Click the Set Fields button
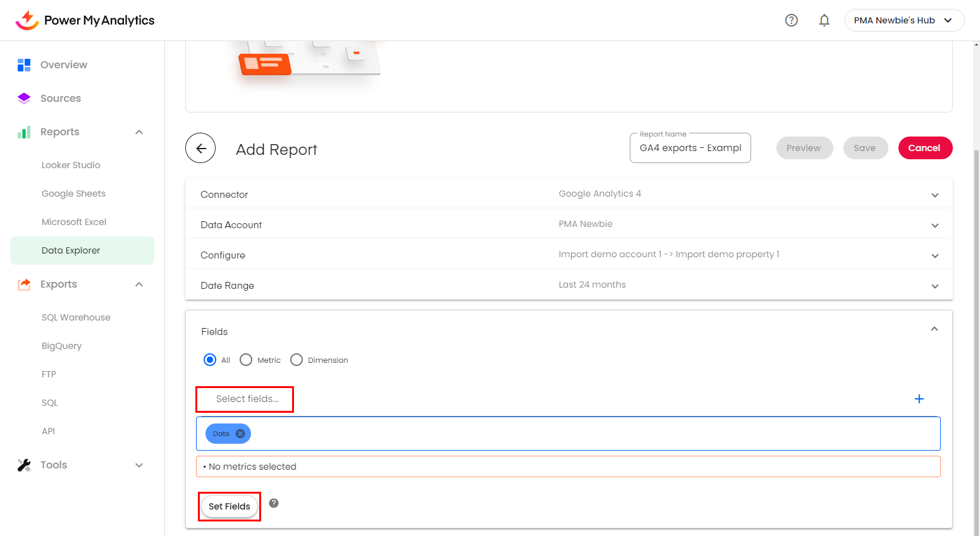Image resolution: width=980 pixels, height=536 pixels. click(230, 506)
